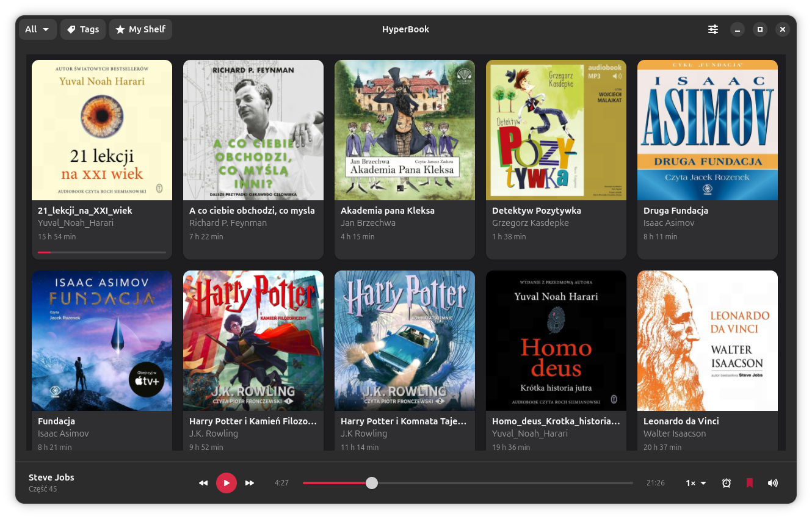812x519 pixels.
Task: Open the Tags filter
Action: [83, 29]
